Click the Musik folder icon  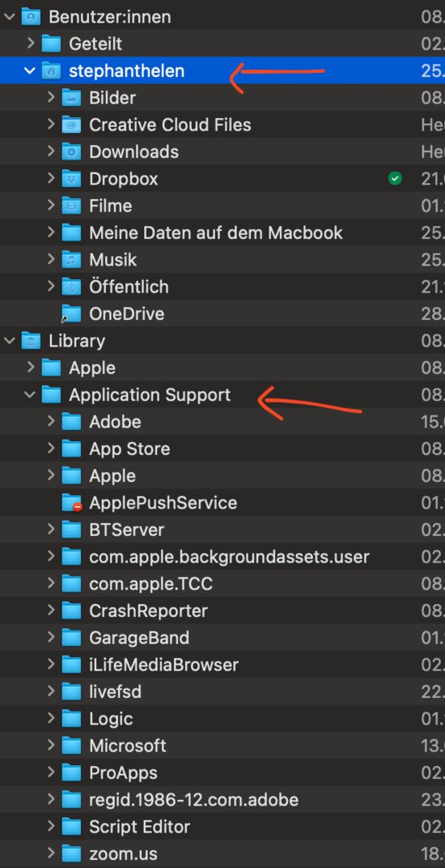(71, 260)
